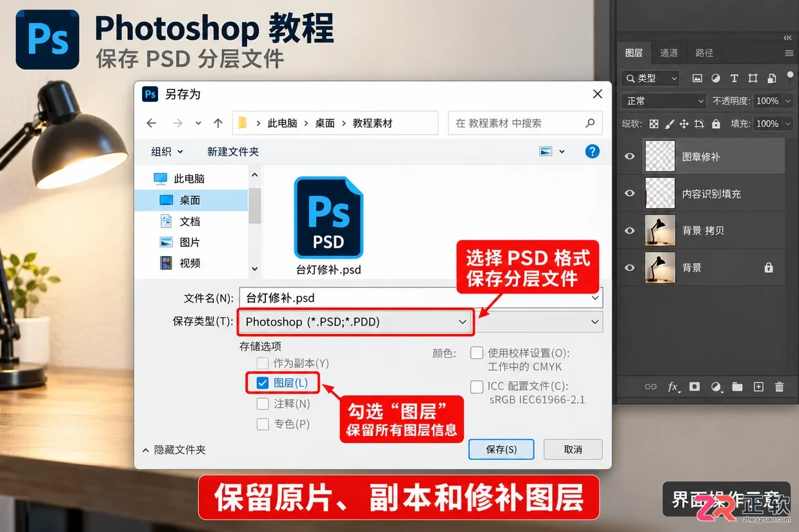Image resolution: width=799 pixels, height=532 pixels.
Task: Open the Layers panel menu icon
Action: coord(789,53)
